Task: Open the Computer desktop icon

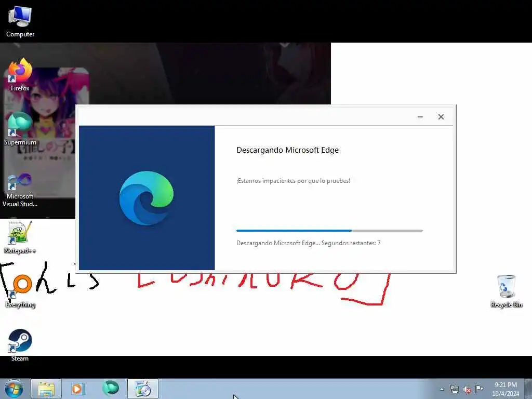Action: (x=20, y=22)
